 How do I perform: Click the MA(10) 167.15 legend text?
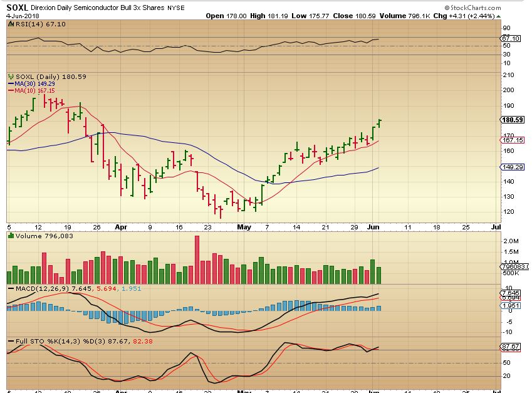(34, 91)
